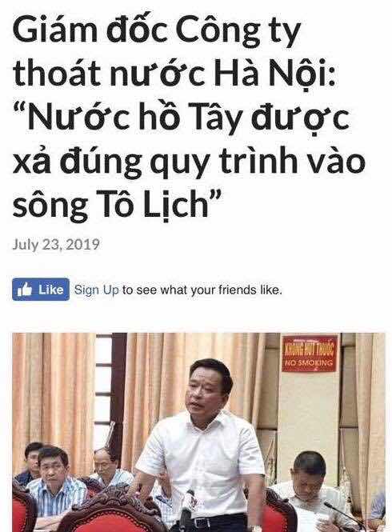Click "to see what your friends like" text

(x=202, y=290)
